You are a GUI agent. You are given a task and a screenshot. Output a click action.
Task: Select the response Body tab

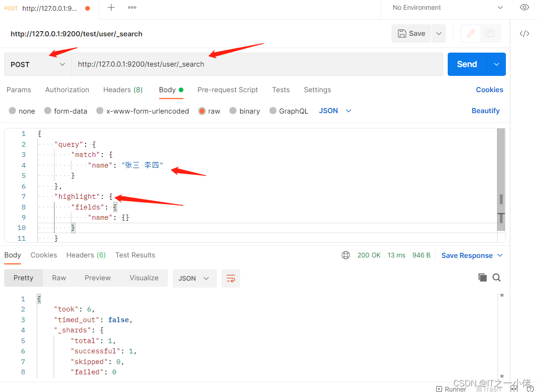pyautogui.click(x=13, y=255)
